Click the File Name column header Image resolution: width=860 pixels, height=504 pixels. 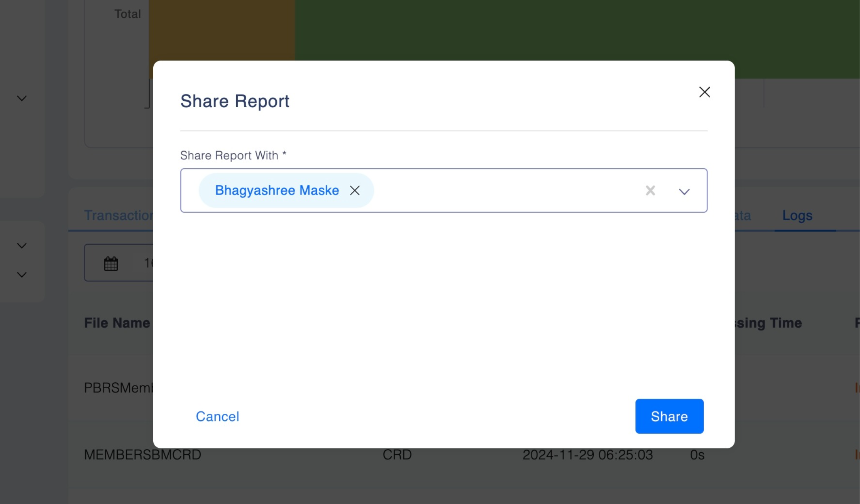(117, 323)
